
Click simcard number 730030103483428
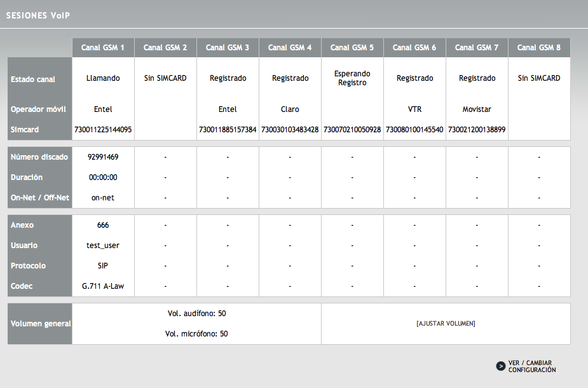(x=289, y=130)
